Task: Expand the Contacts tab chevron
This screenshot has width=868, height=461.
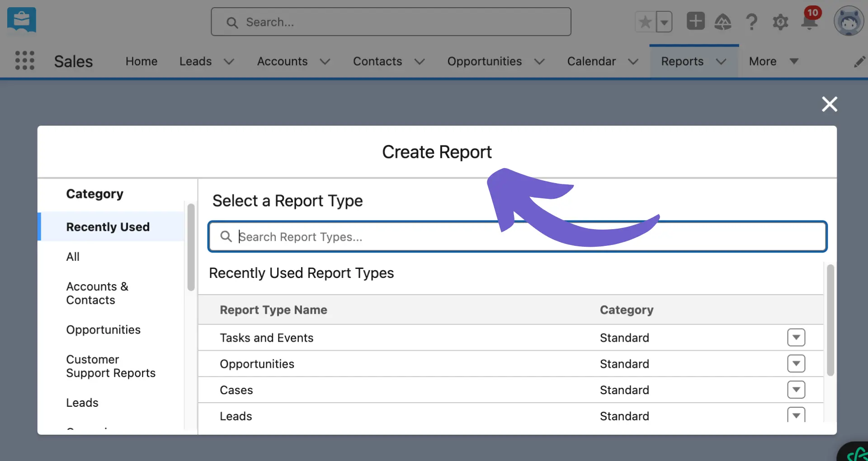Action: [x=419, y=61]
